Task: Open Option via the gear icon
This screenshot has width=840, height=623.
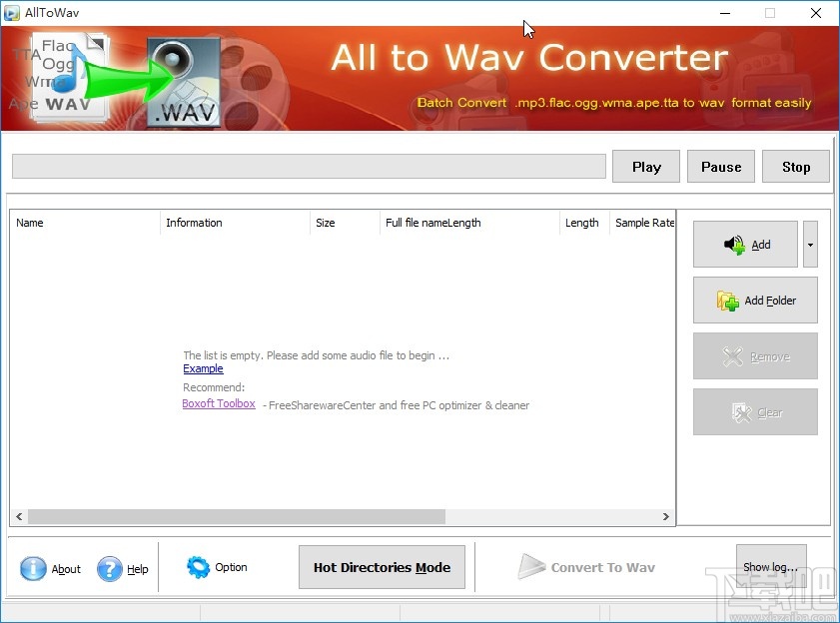Action: 198,566
